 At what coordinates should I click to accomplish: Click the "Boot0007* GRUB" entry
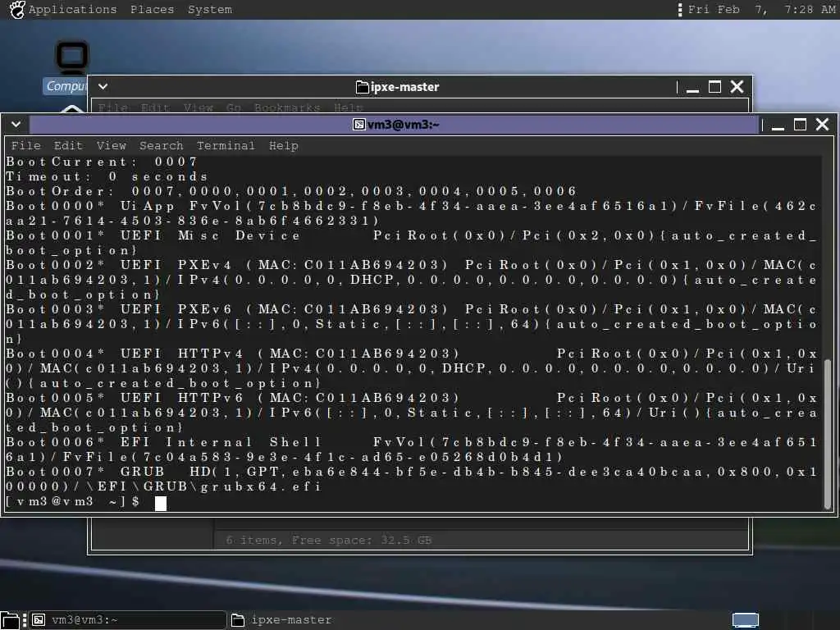coord(412,479)
